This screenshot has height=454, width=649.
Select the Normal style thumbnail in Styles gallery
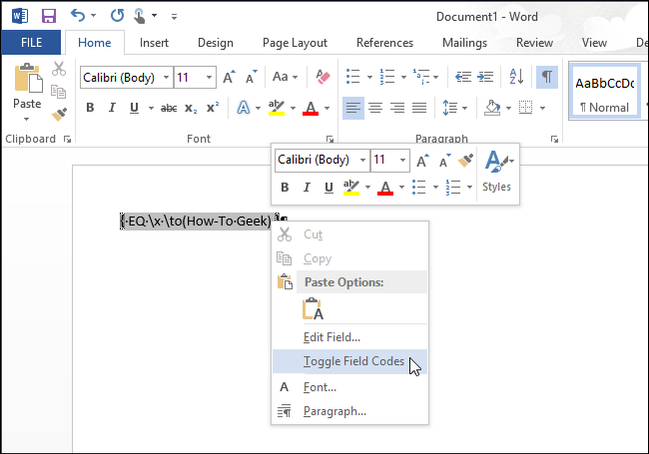tap(605, 92)
